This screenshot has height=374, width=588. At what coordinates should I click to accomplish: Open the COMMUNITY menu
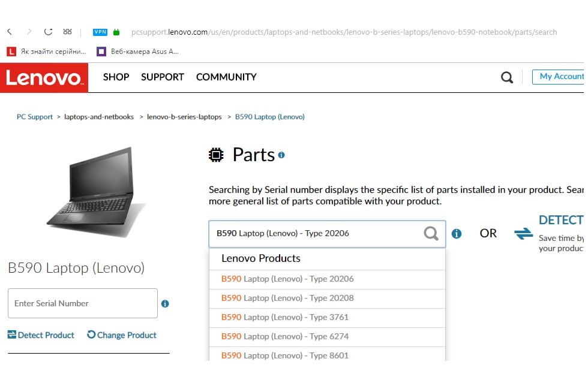point(226,77)
